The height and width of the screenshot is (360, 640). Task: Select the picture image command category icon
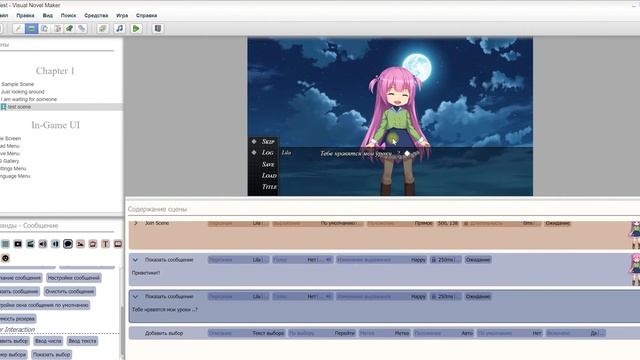point(80,244)
